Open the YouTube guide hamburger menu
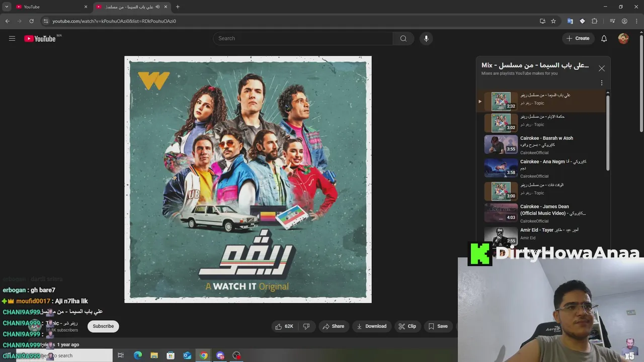The height and width of the screenshot is (362, 644). point(12,38)
